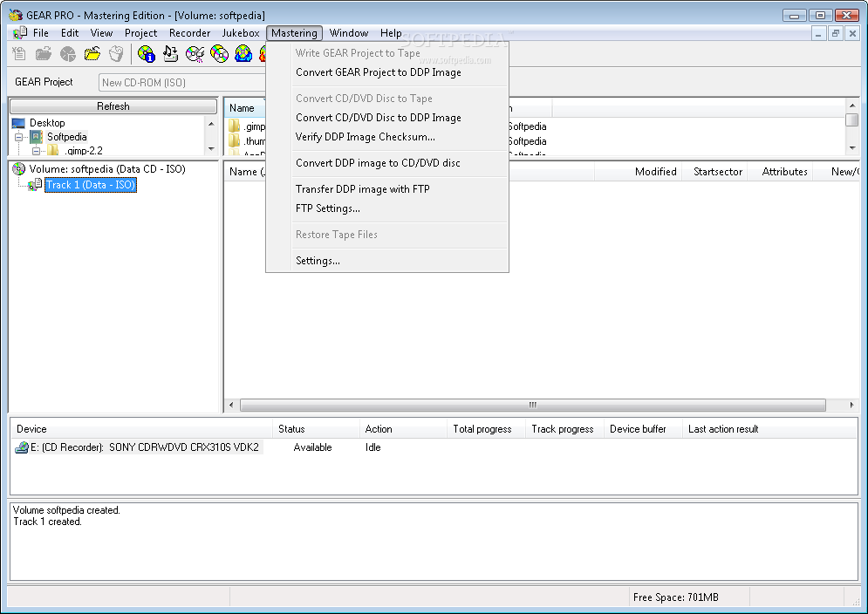Click the Desktop monitor icon in tree
Viewport: 868px width, 614px height.
click(x=18, y=123)
